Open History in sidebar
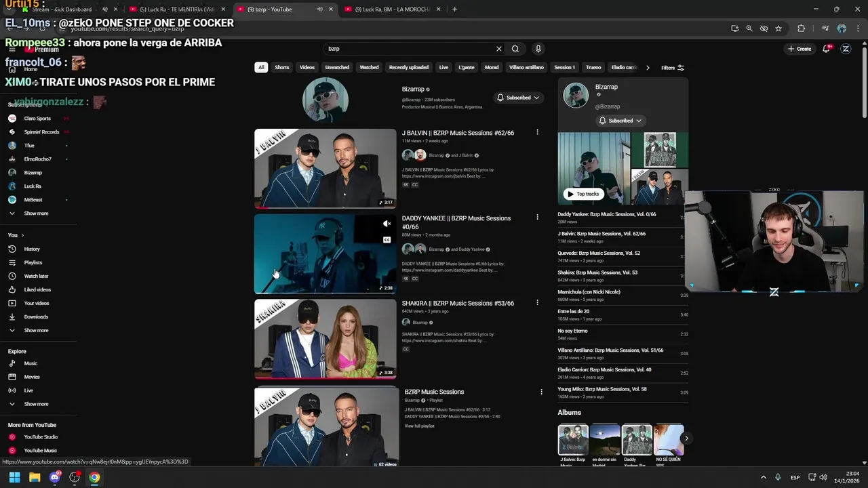The height and width of the screenshot is (488, 868). pyautogui.click(x=32, y=249)
